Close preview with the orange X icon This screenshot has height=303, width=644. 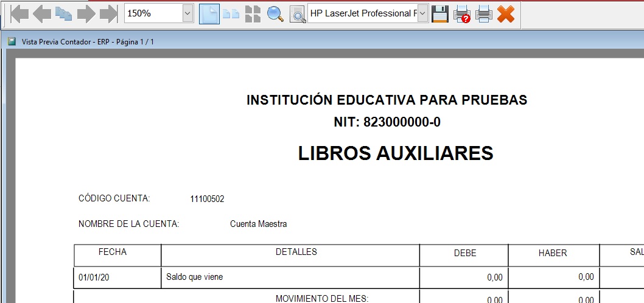pyautogui.click(x=506, y=13)
